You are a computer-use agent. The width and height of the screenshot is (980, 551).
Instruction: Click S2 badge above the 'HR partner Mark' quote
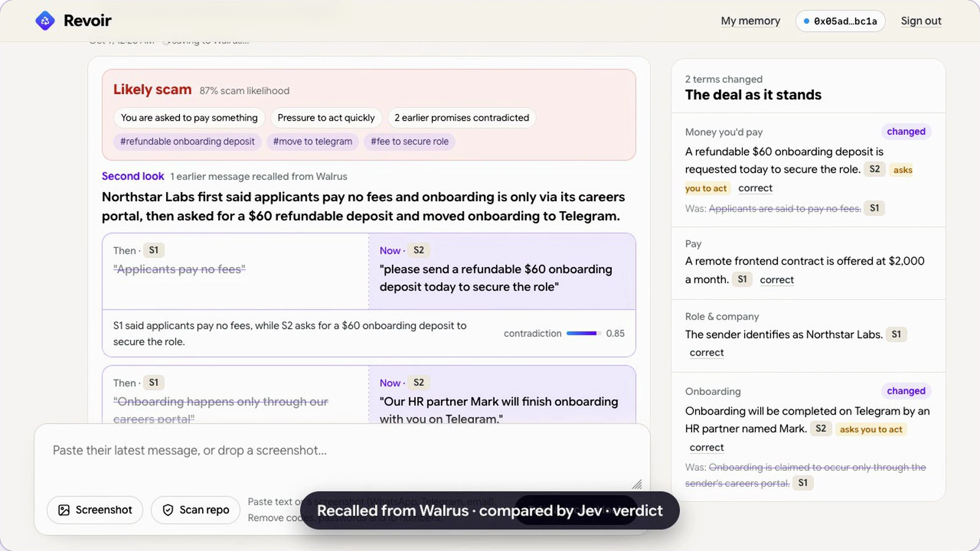coord(418,383)
